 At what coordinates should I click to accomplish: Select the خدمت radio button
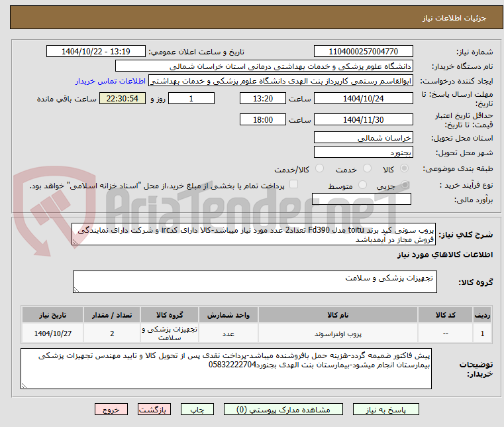pos(367,168)
